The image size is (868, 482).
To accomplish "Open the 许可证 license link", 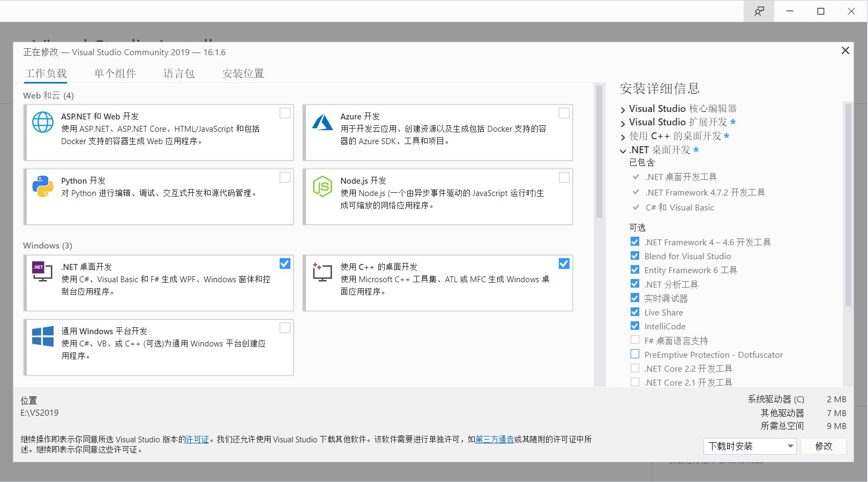I will pyautogui.click(x=197, y=440).
